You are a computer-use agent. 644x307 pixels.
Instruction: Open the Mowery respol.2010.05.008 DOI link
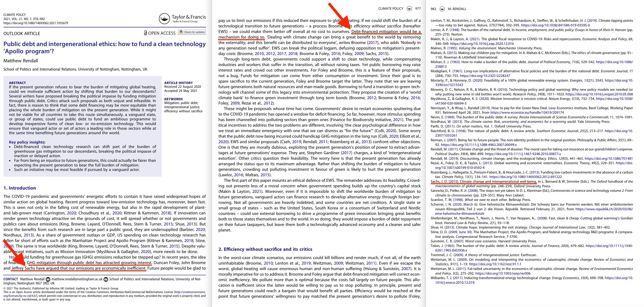[599, 94]
